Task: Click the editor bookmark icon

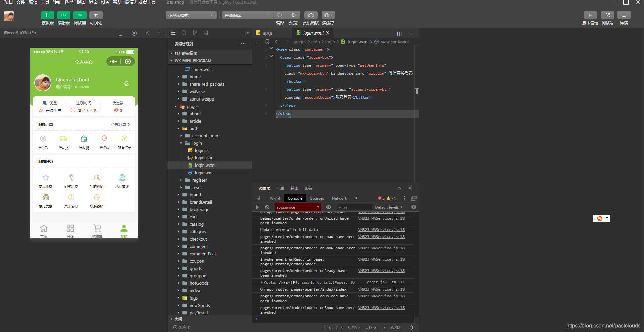Action: click(267, 42)
